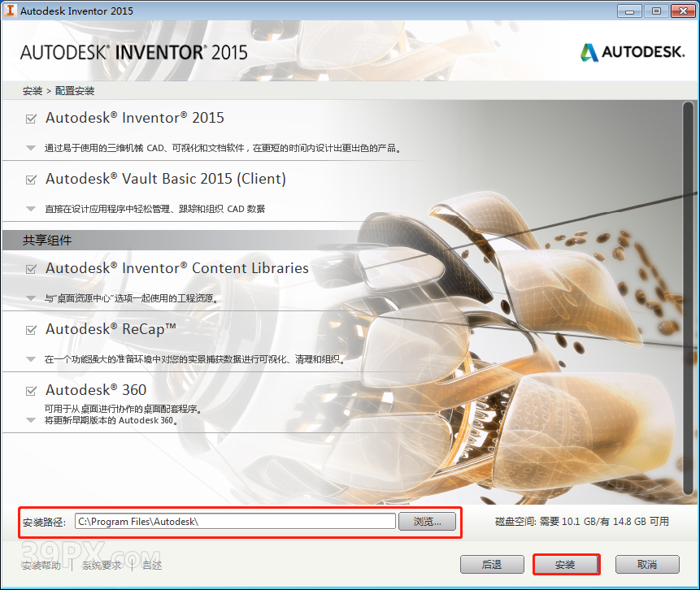The width and height of the screenshot is (700, 590).
Task: Click the 后退 back button
Action: pos(492,564)
